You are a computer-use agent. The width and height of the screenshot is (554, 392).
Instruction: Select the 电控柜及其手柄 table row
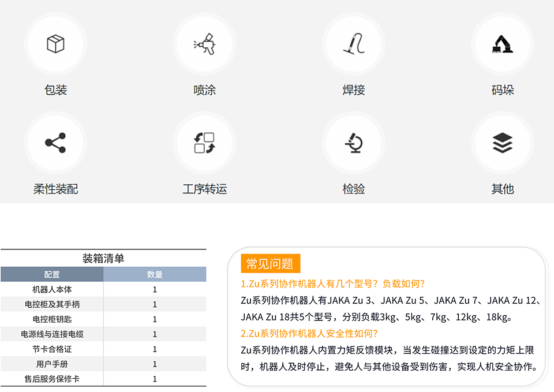52,304
